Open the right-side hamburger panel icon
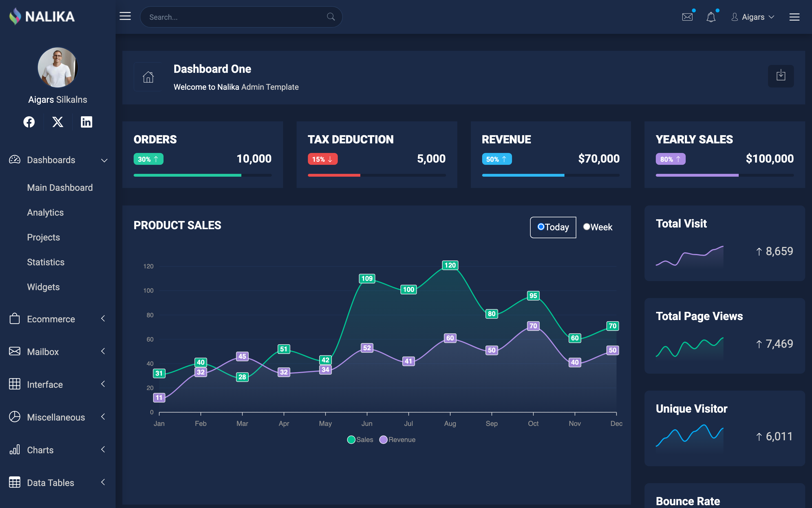The image size is (812, 508). coord(794,17)
